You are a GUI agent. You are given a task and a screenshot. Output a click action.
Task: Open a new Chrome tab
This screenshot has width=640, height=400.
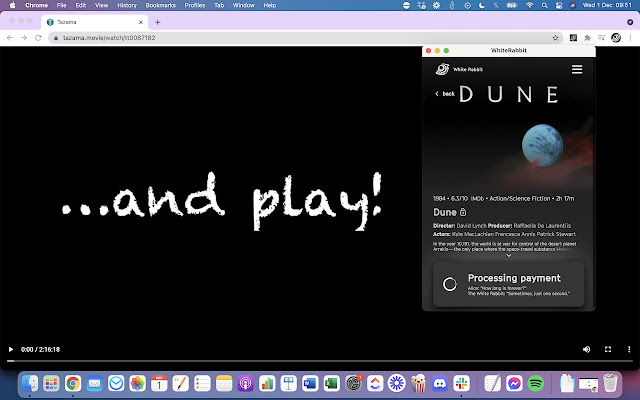pyautogui.click(x=157, y=22)
